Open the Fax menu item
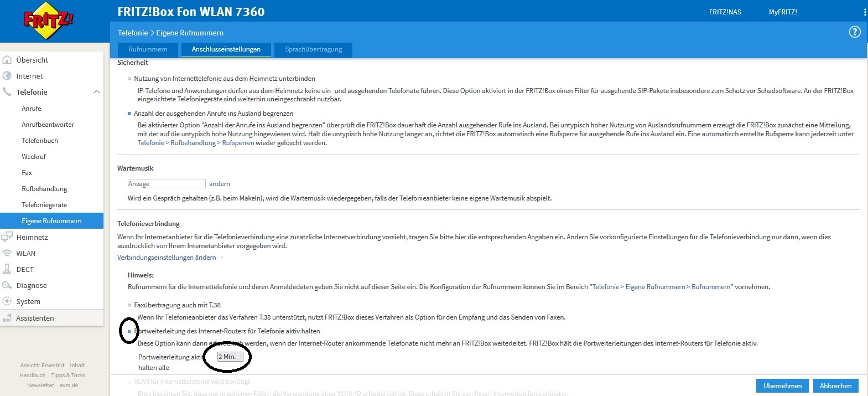 tap(27, 173)
